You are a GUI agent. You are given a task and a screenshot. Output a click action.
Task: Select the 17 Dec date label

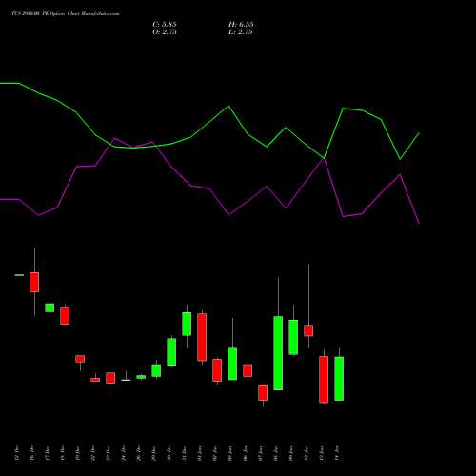point(48,452)
